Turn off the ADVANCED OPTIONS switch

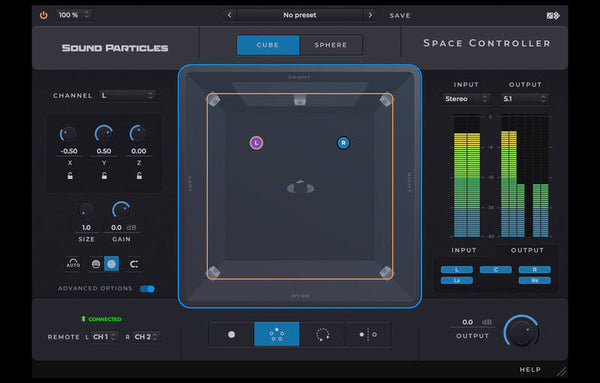[147, 288]
